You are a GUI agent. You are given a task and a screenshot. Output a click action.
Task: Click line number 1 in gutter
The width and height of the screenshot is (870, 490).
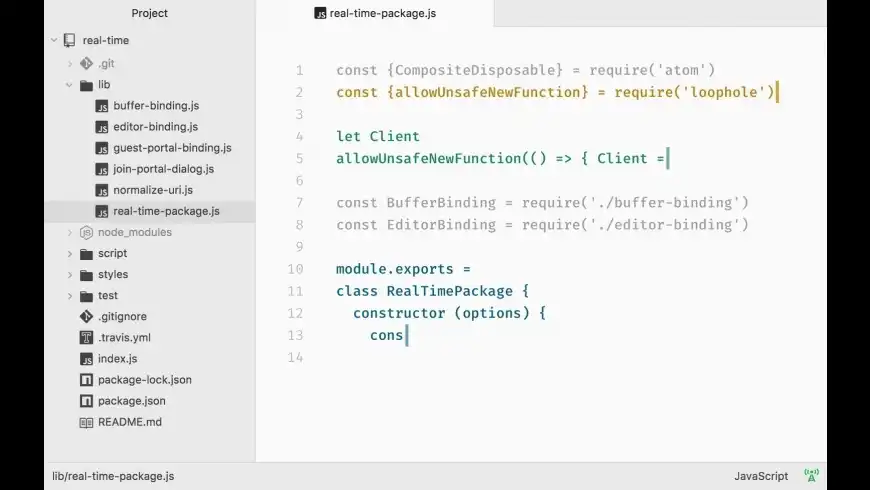pos(300,70)
